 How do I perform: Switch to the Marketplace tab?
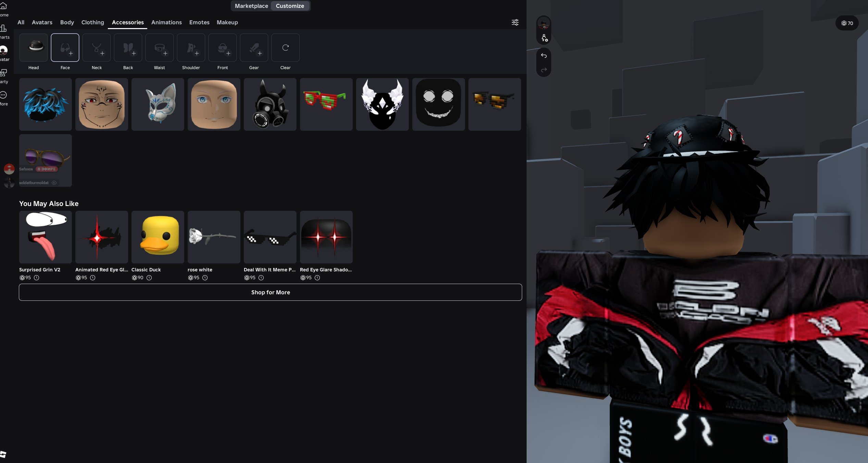tap(251, 6)
